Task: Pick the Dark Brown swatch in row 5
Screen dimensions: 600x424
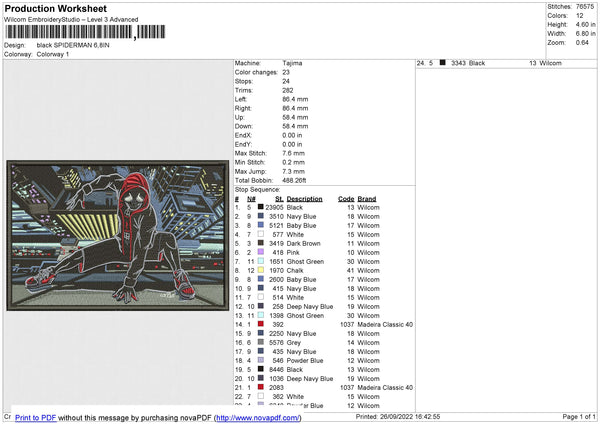Action: pyautogui.click(x=261, y=243)
